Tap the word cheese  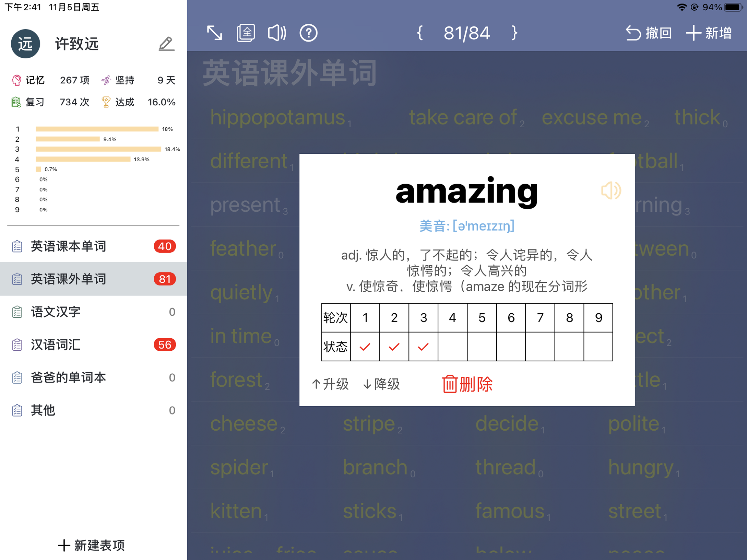244,424
